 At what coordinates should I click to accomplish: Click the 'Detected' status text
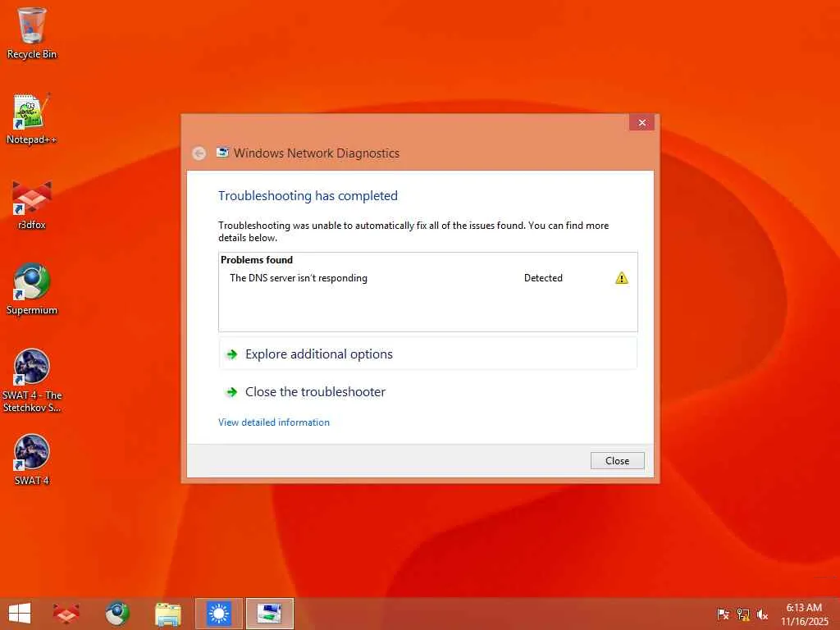543,278
